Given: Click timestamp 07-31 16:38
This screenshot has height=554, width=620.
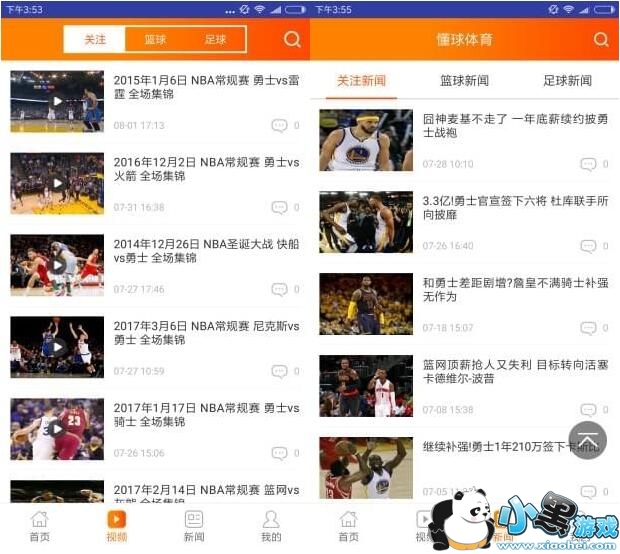Looking at the screenshot, I should (139, 207).
